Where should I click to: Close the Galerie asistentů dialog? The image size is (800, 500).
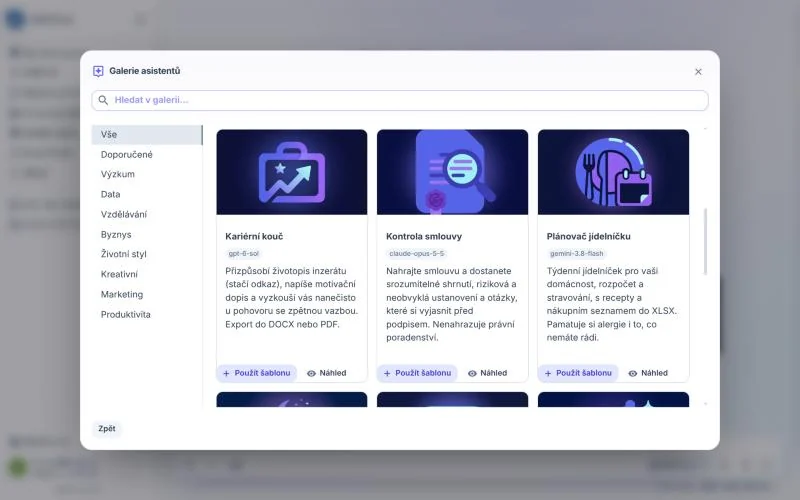698,71
